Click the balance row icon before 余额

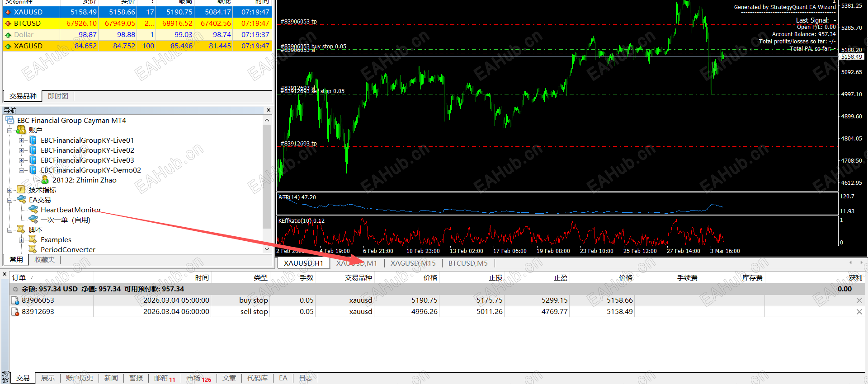15,289
